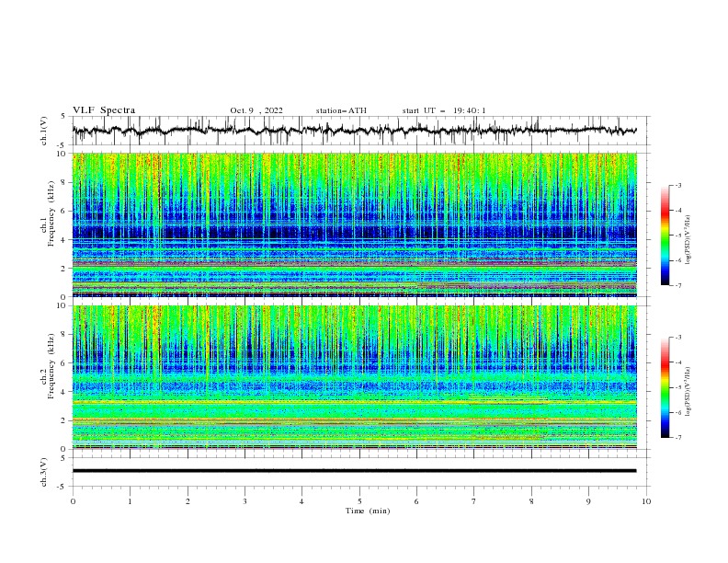Click the "-3" tick on lower colorbar
Image resolution: width=728 pixels, height=563 pixels.
click(677, 338)
